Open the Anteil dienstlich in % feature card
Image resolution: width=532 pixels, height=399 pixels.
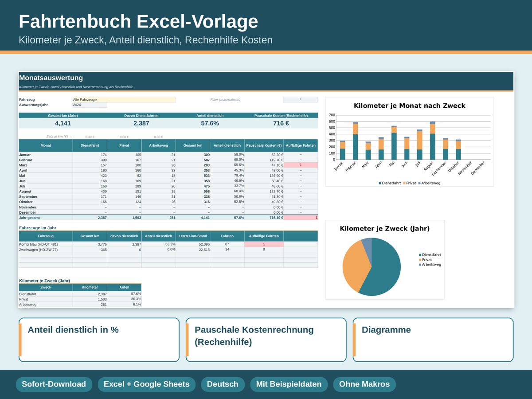coord(99,340)
